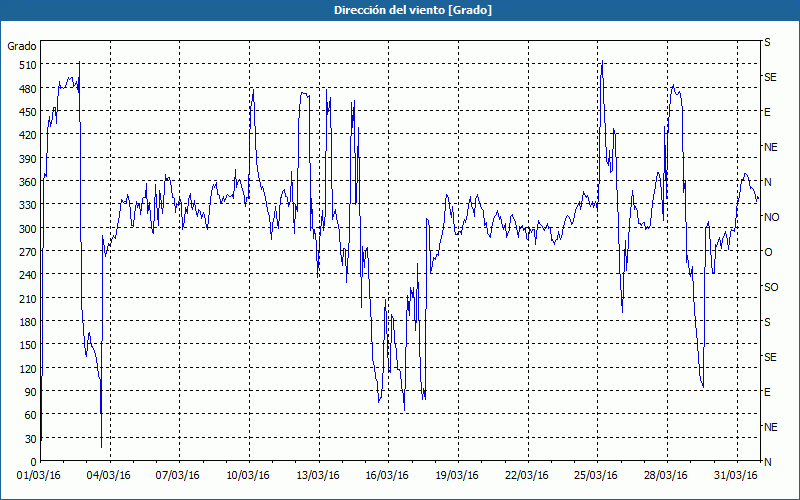This screenshot has width=800, height=500.
Task: Click the 'N' compass label at 360-degree gridline
Action: point(767,182)
